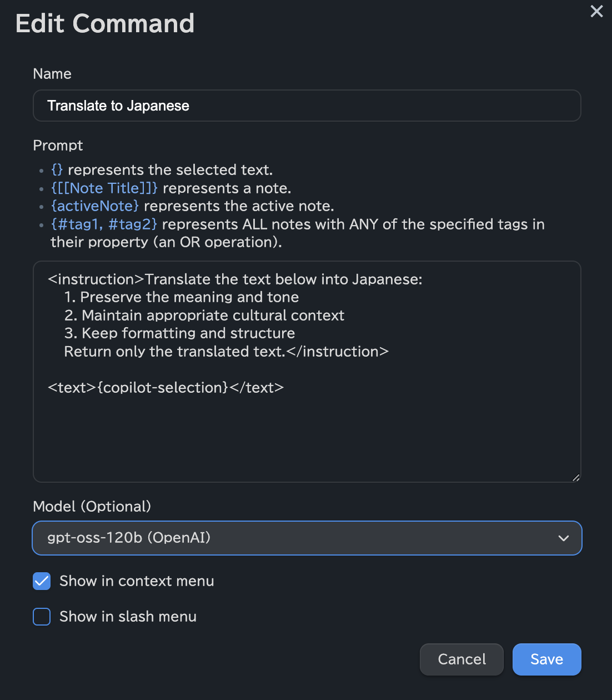Click the Edit Command dialog title

click(105, 24)
